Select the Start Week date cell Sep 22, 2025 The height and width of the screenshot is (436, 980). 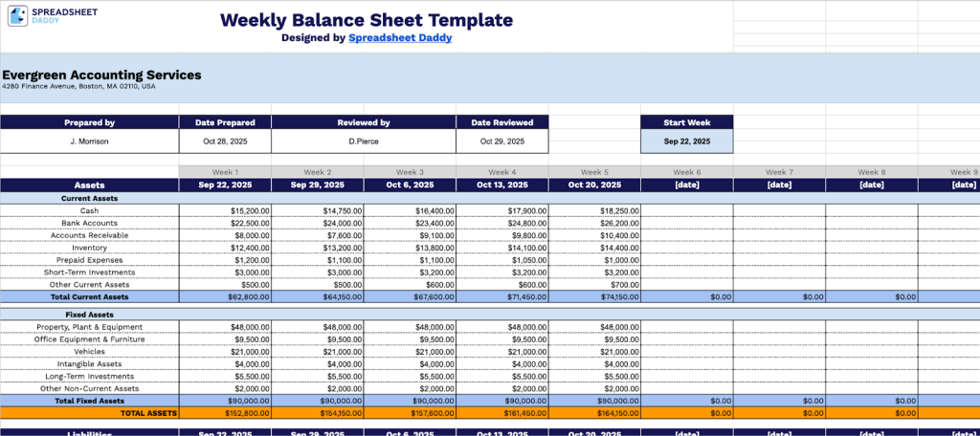(687, 141)
